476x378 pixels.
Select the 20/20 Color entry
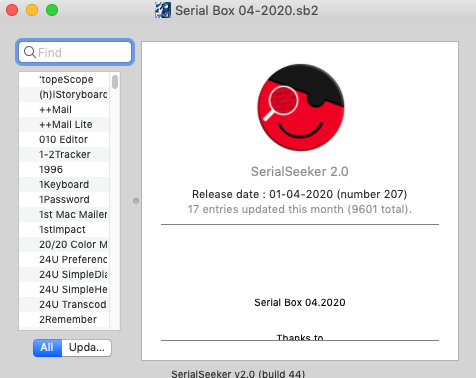[64, 244]
